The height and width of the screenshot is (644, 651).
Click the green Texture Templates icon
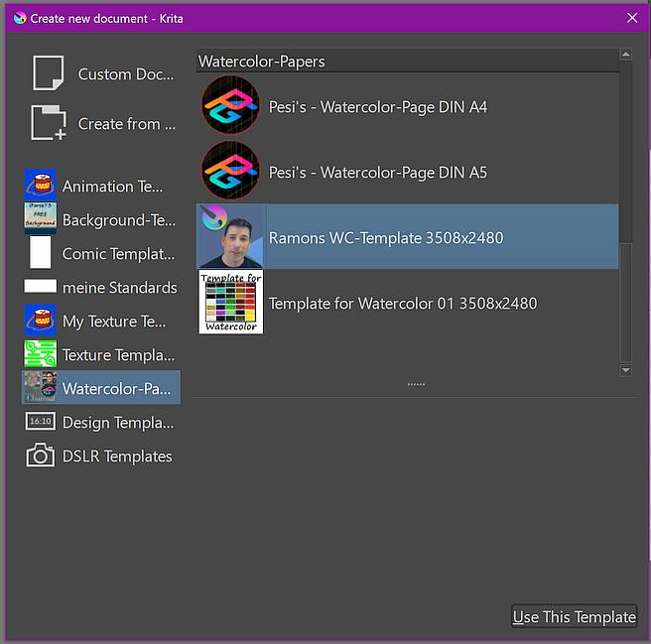[x=40, y=353]
